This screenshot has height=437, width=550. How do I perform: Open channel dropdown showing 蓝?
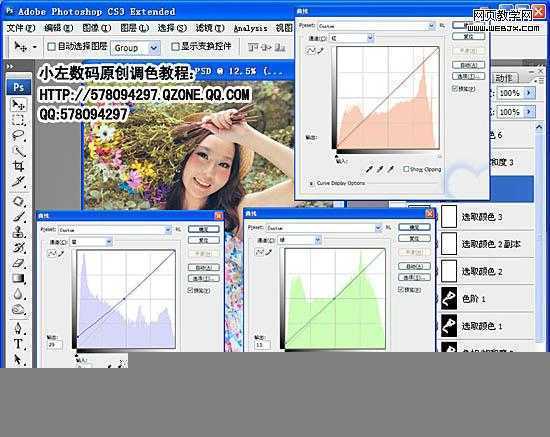pyautogui.click(x=109, y=242)
